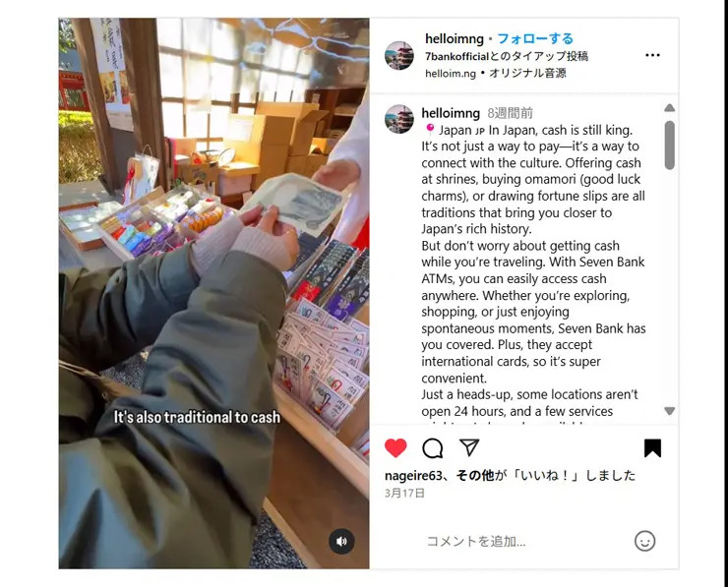Viewport: 728px width, 587px height.
Task: Click helloimng username in post header
Action: pyautogui.click(x=455, y=39)
